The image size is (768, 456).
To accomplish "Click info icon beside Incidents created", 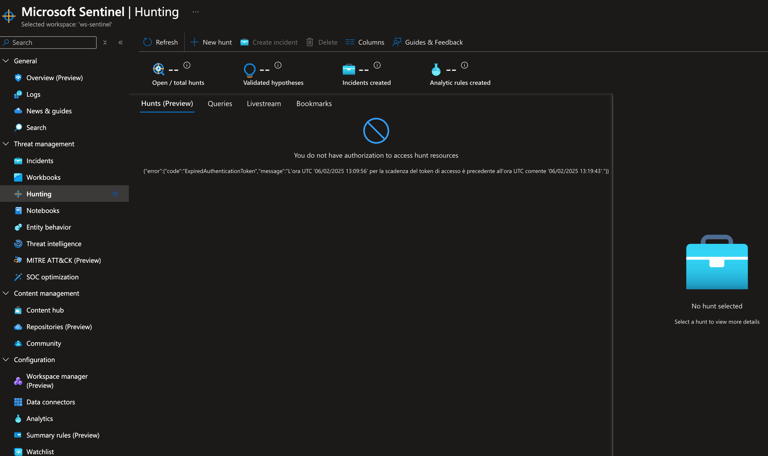I will pyautogui.click(x=377, y=65).
